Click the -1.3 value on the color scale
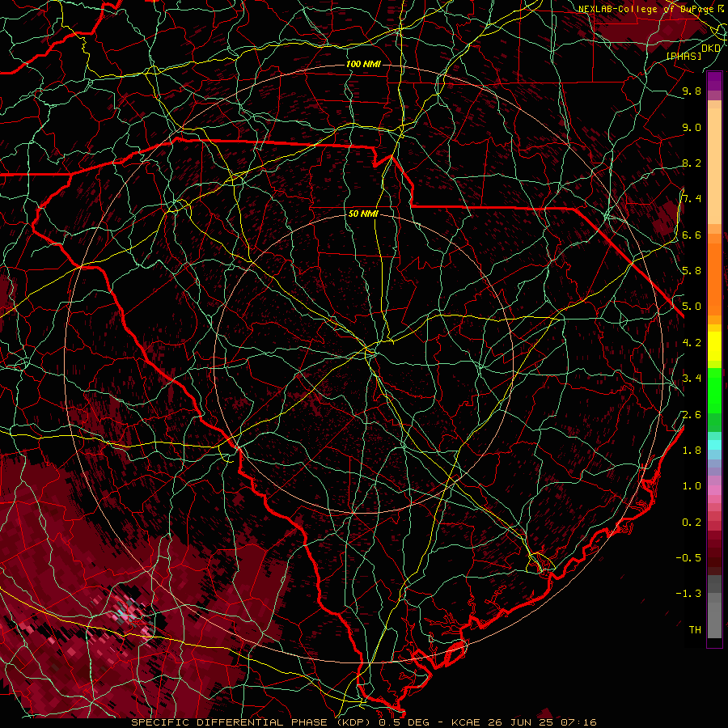728x728 pixels. [x=688, y=594]
